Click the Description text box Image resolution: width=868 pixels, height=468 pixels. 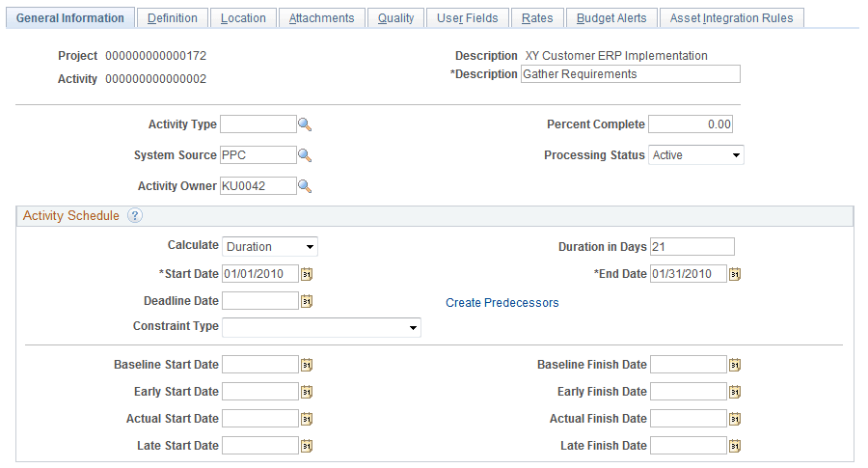pyautogui.click(x=630, y=74)
